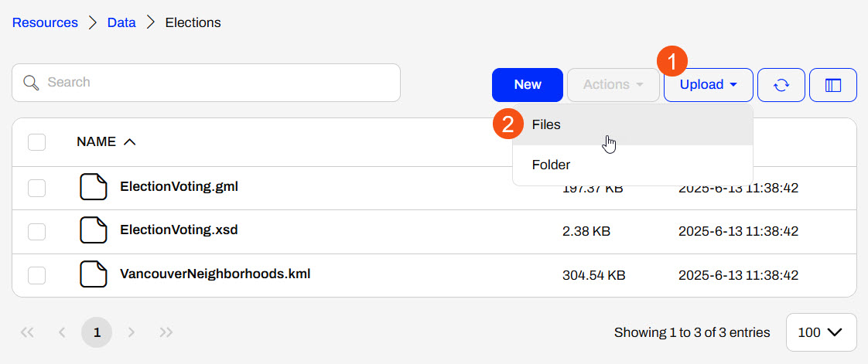
Task: Choose Folder from the Upload menu
Action: pyautogui.click(x=551, y=165)
